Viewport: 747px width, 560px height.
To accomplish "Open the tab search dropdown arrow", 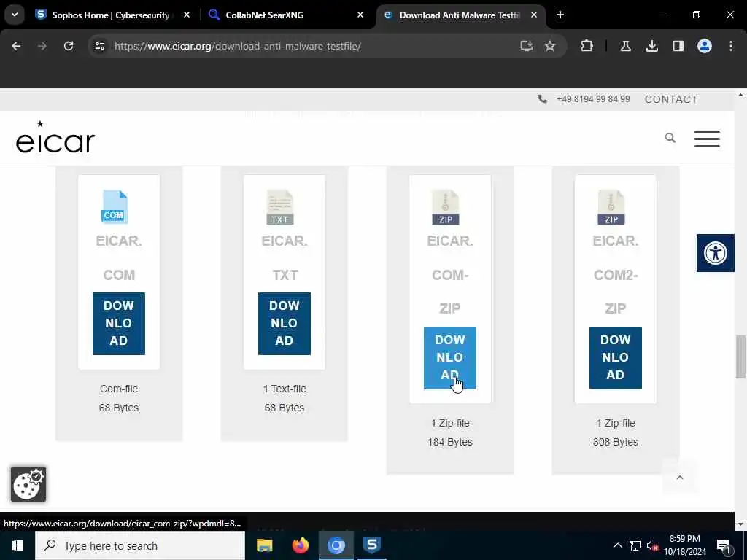I will pyautogui.click(x=15, y=15).
